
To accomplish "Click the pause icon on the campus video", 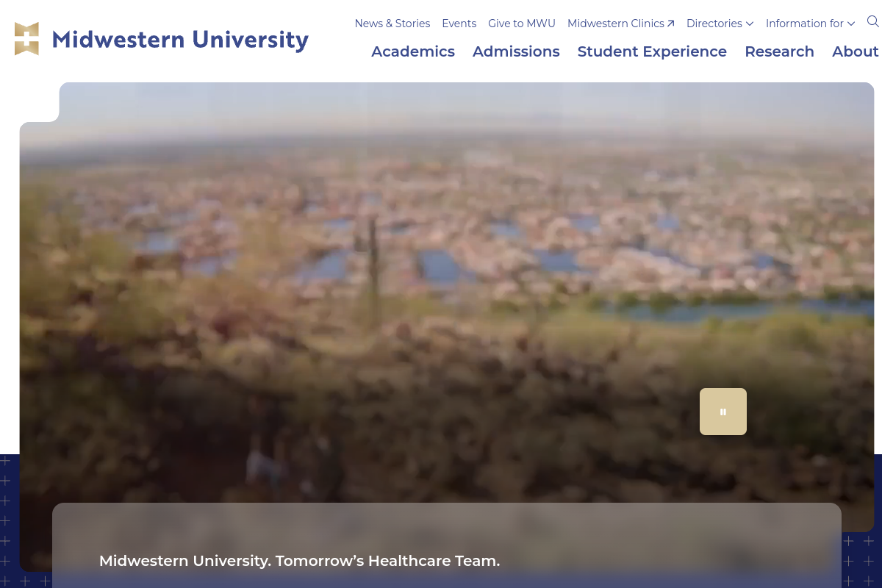I will [723, 412].
